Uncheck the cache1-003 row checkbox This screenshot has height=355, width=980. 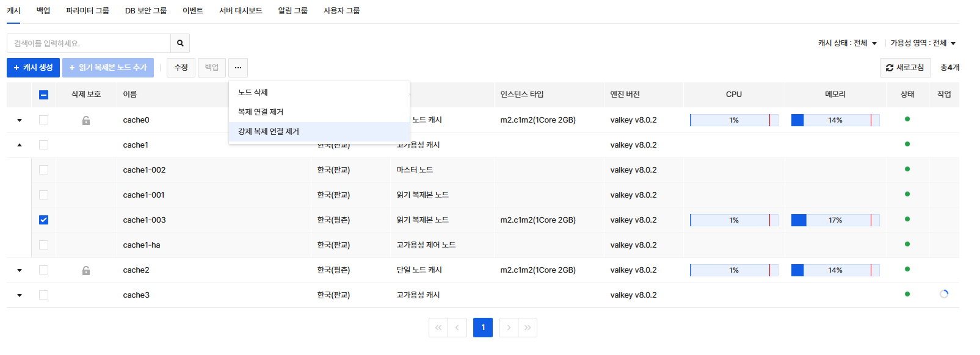[x=43, y=220]
